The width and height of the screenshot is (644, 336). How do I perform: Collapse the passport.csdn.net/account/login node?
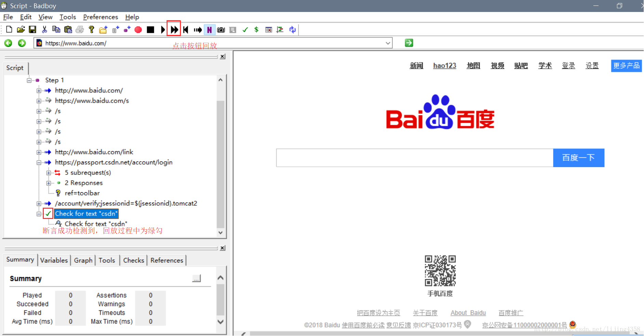click(x=39, y=163)
